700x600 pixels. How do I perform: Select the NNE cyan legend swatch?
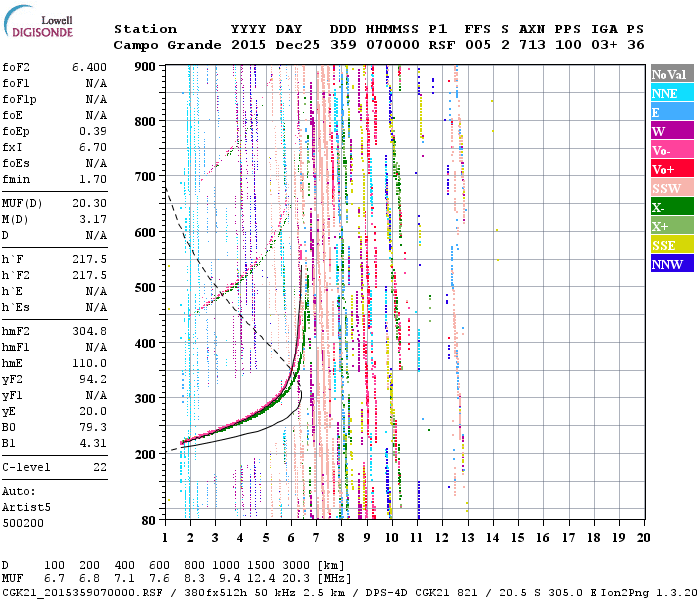672,93
